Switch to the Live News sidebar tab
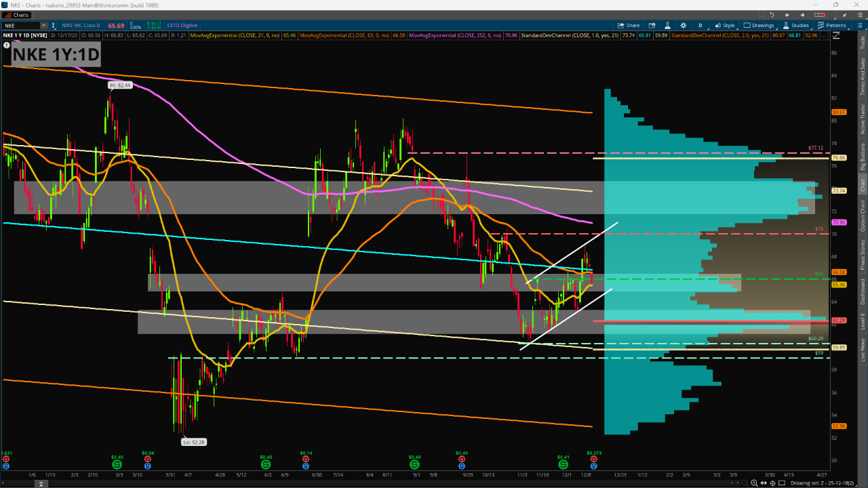This screenshot has height=488, width=868. (x=863, y=349)
